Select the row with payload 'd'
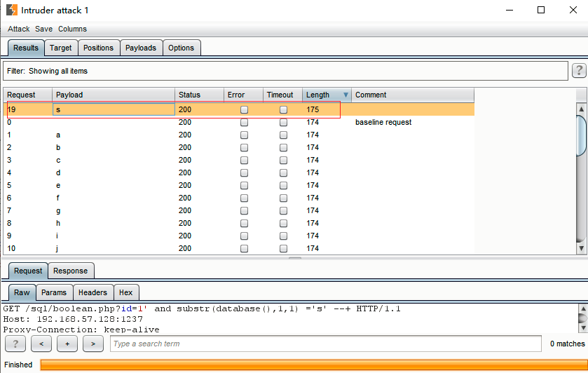 (x=239, y=172)
